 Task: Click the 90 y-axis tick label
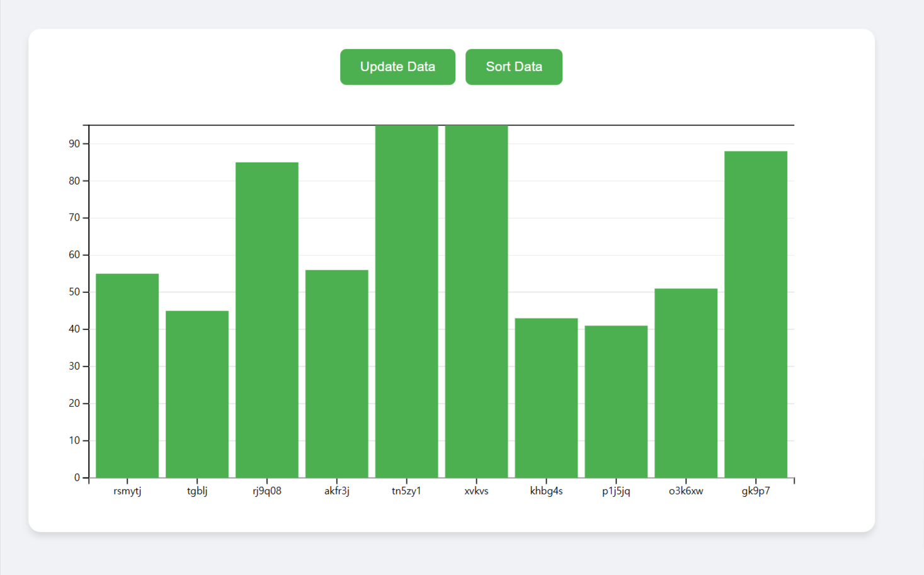[74, 144]
